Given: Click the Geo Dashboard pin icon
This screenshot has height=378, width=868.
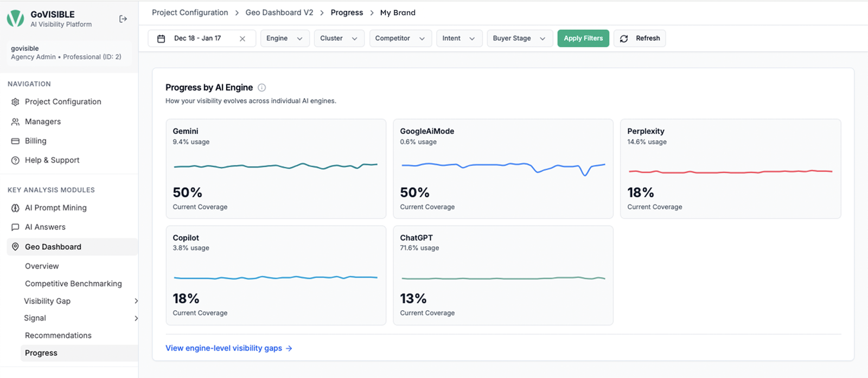Looking at the screenshot, I should point(15,247).
